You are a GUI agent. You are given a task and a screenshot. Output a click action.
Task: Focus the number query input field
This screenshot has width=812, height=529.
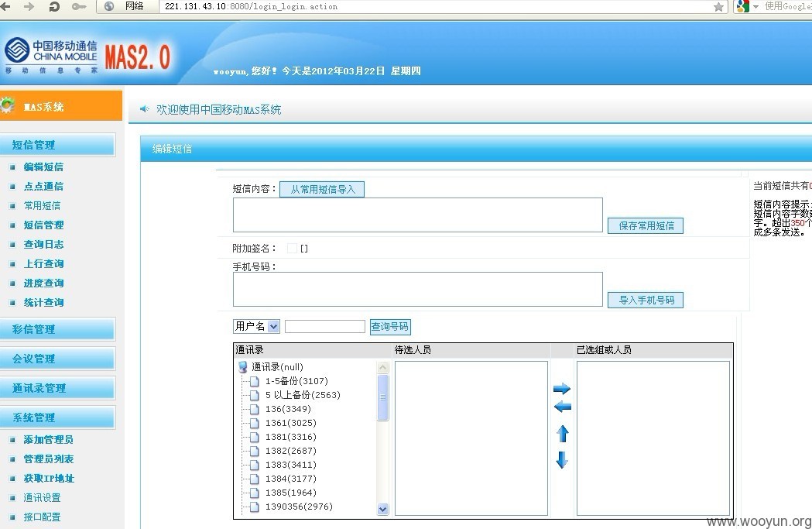click(x=325, y=326)
